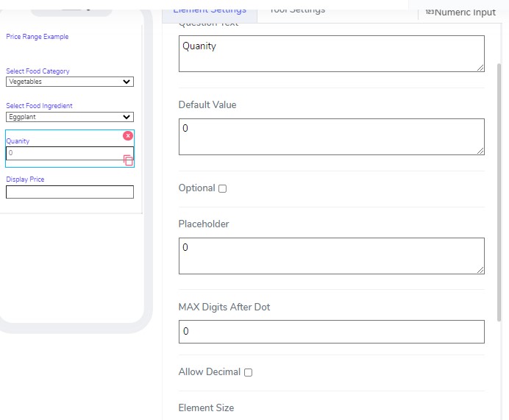The width and height of the screenshot is (509, 420).
Task: Click the Display Price input in preview
Action: coord(70,192)
